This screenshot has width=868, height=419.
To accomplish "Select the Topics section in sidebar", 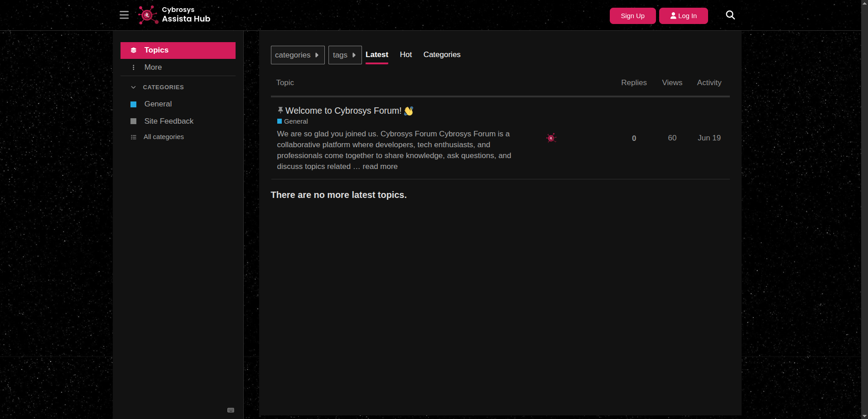I will click(x=156, y=50).
